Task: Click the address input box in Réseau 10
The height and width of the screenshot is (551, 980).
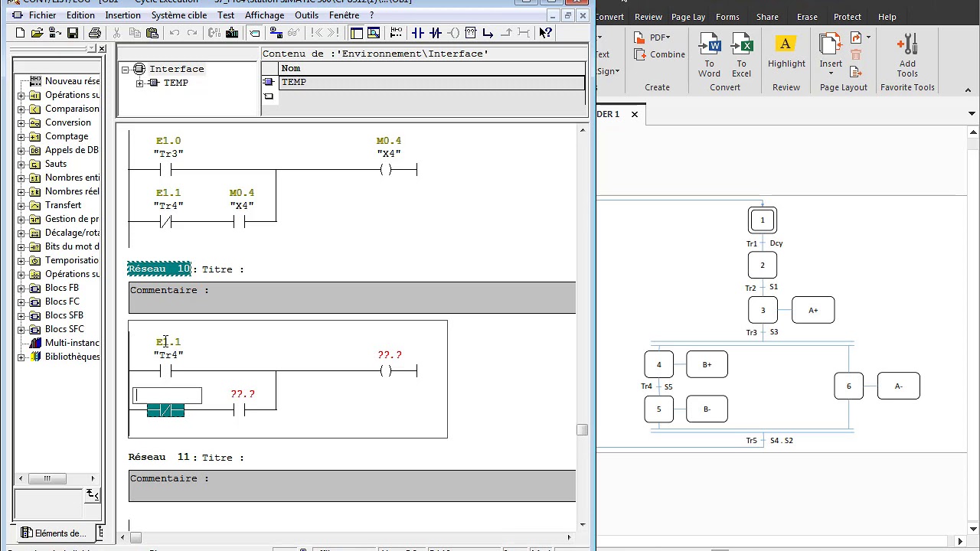Action: [168, 396]
